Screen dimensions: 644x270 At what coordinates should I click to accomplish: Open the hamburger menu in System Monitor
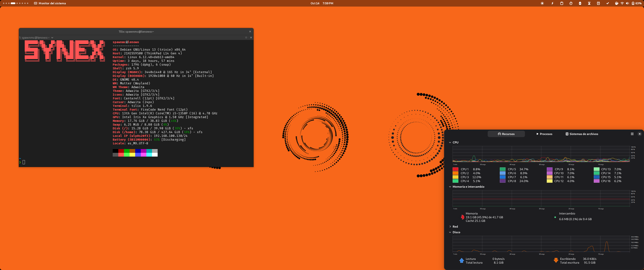pos(632,134)
